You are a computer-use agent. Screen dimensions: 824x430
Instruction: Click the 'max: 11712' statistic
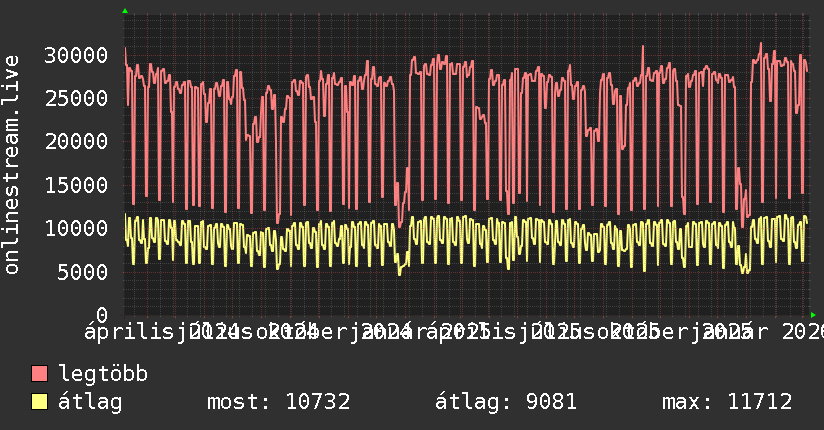pyautogui.click(x=727, y=403)
